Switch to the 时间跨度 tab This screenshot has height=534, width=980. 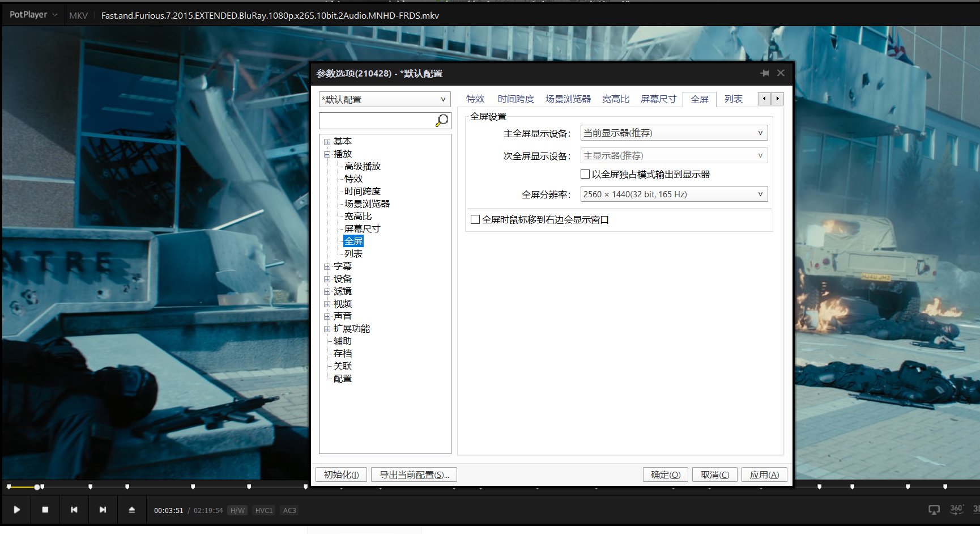coord(516,99)
